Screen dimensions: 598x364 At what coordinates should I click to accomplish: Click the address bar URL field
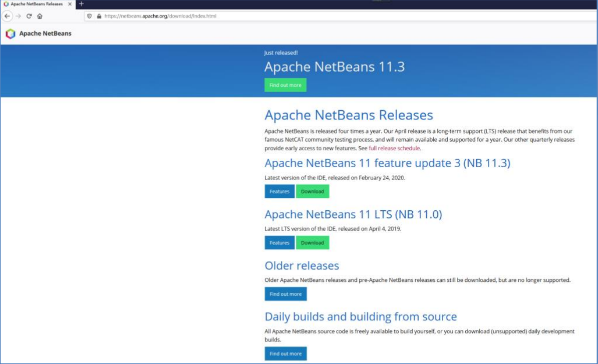coord(341,16)
